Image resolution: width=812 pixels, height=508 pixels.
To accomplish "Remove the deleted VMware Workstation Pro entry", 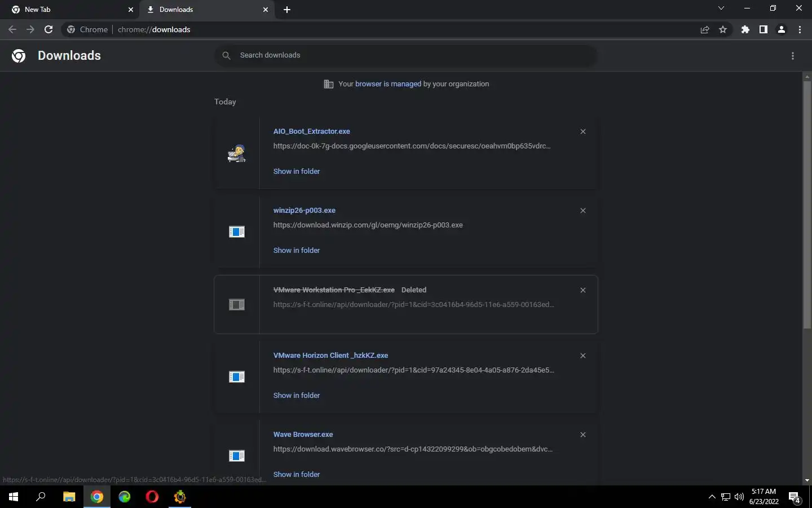I will [583, 290].
